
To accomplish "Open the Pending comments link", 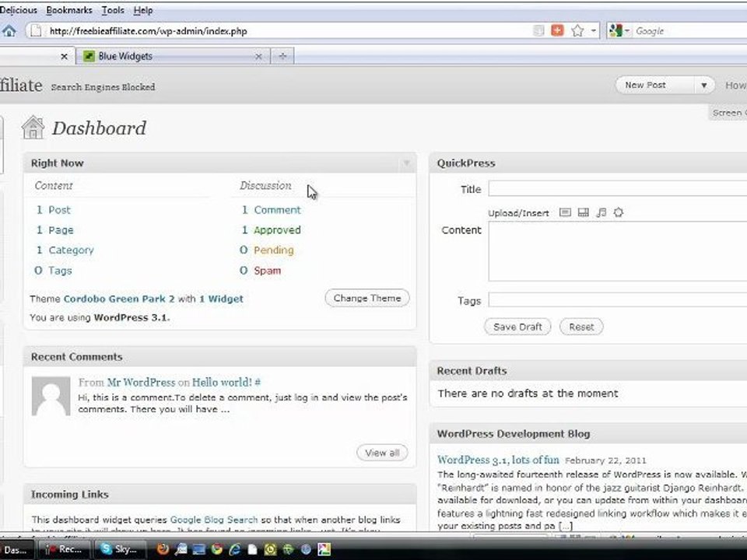I will click(273, 250).
